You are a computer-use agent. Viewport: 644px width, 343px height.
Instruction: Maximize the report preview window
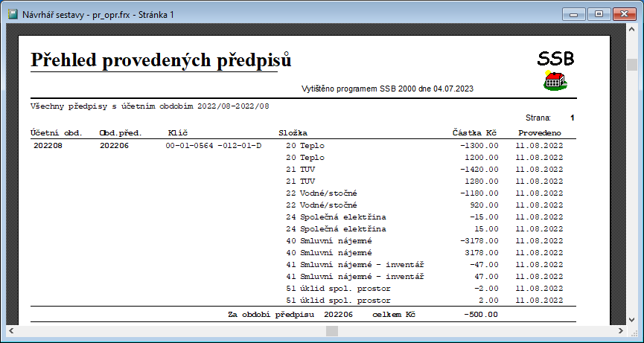[598, 13]
